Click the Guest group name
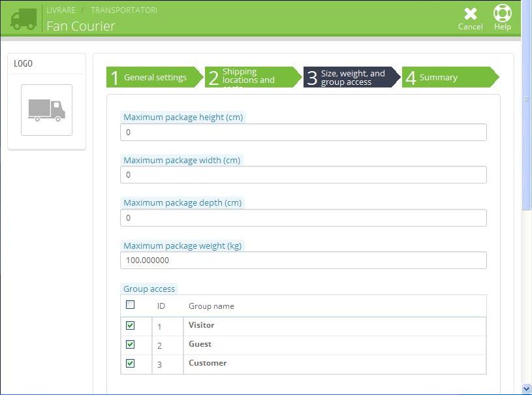This screenshot has height=395, width=532. [x=200, y=344]
